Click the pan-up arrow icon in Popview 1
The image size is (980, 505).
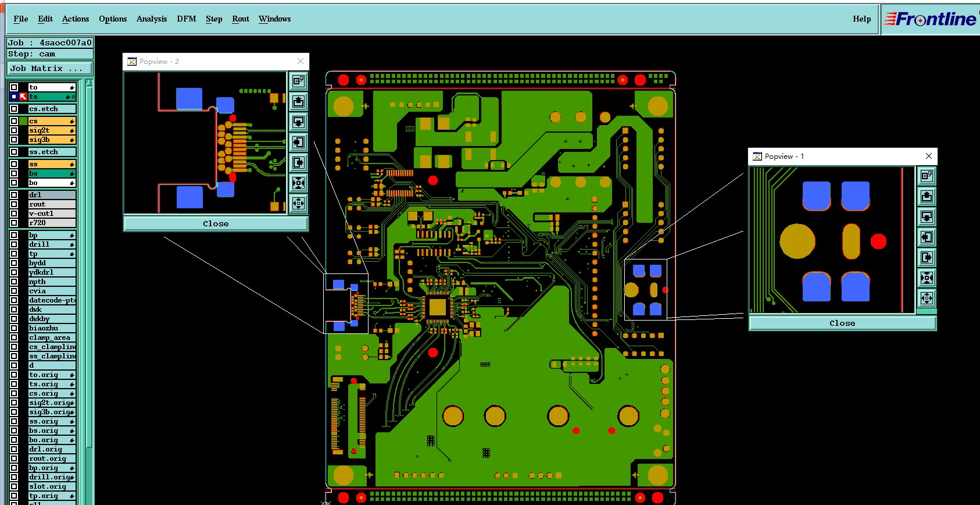coord(927,197)
